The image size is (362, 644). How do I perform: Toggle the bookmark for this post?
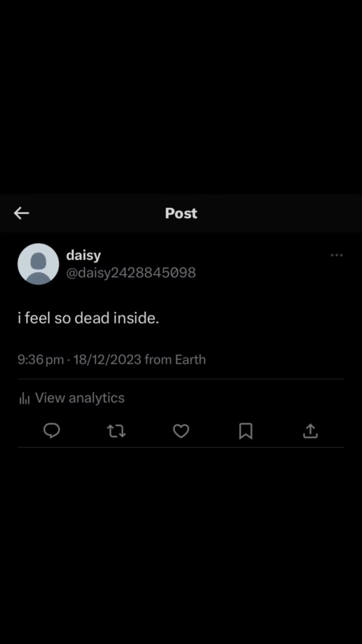[x=245, y=431]
